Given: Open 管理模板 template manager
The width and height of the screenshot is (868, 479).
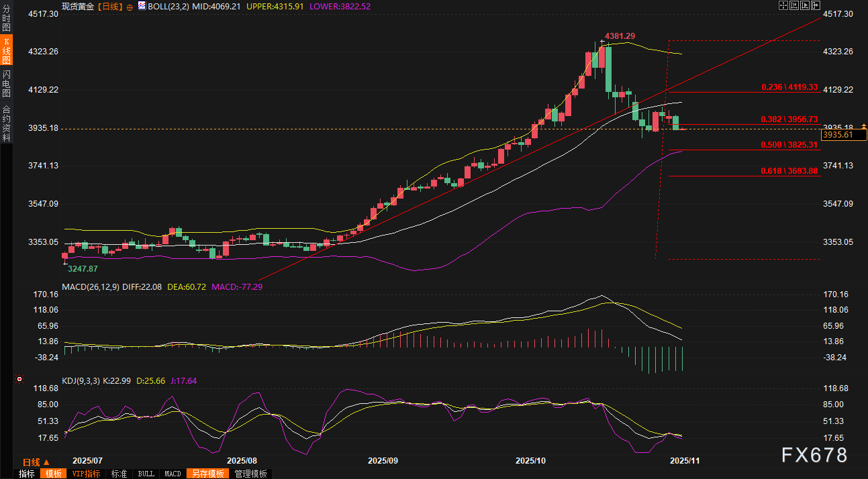Looking at the screenshot, I should [250, 474].
